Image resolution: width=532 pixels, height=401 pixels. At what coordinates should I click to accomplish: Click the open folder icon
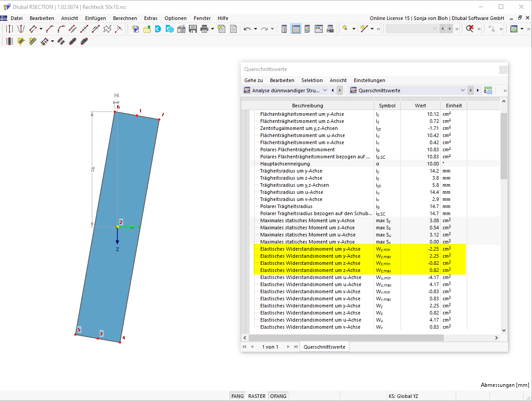tap(147, 29)
